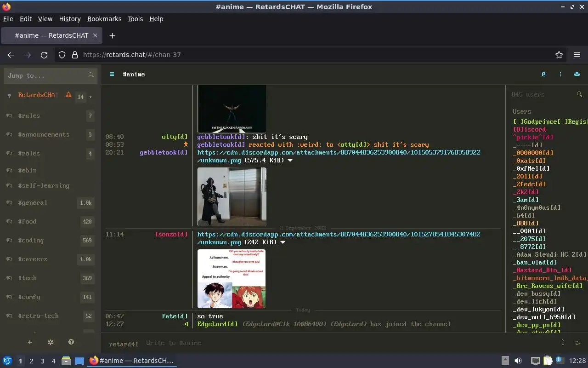Select ^pickle^[d] in user list
Viewport: 588px width, 368px height.
tap(533, 137)
